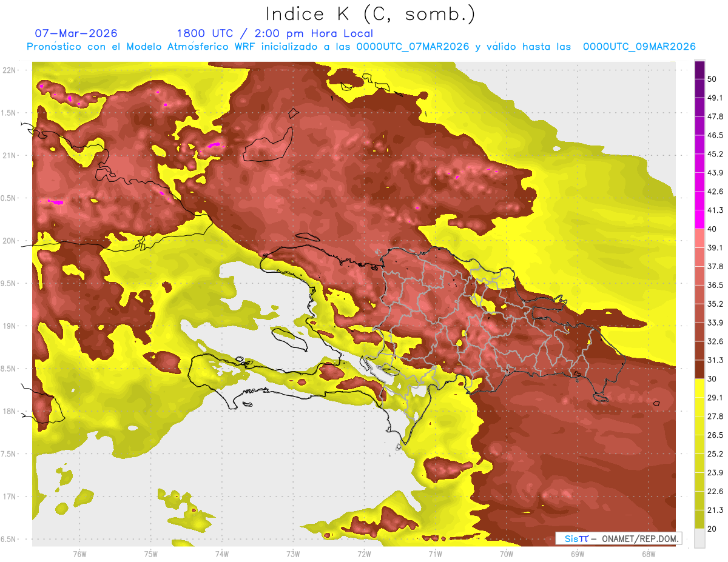Screen dimensions: 728x562
Task: Click the "74W" longitude label
Action: [221, 554]
